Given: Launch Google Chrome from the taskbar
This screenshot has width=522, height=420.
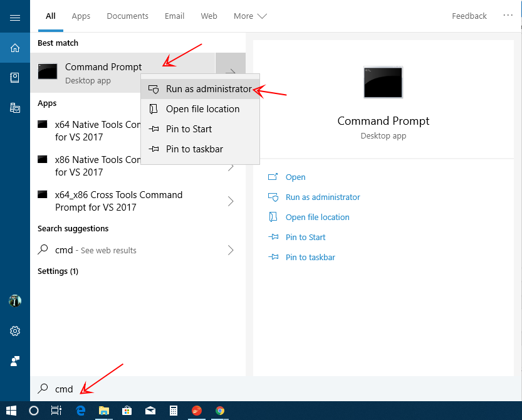Looking at the screenshot, I should [220, 411].
